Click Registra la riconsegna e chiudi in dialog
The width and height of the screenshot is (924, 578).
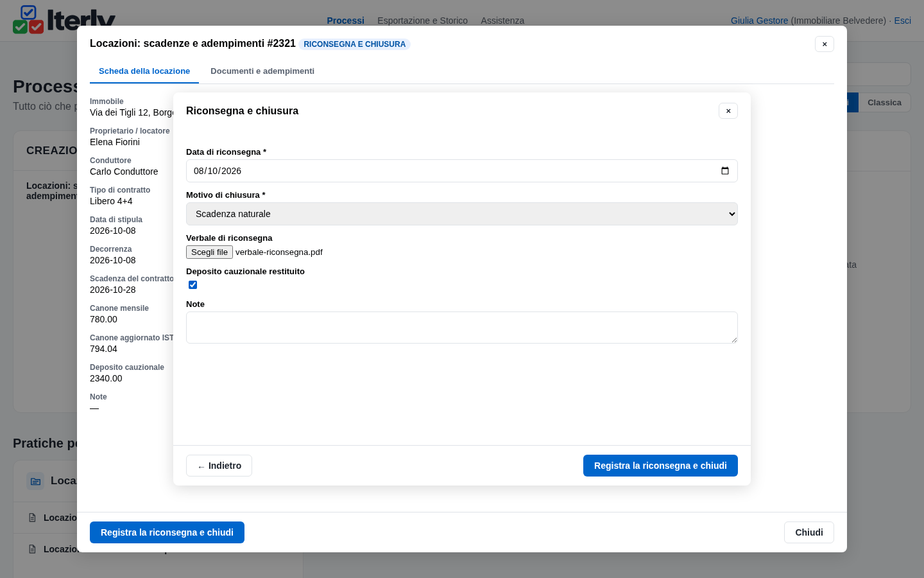tap(660, 466)
